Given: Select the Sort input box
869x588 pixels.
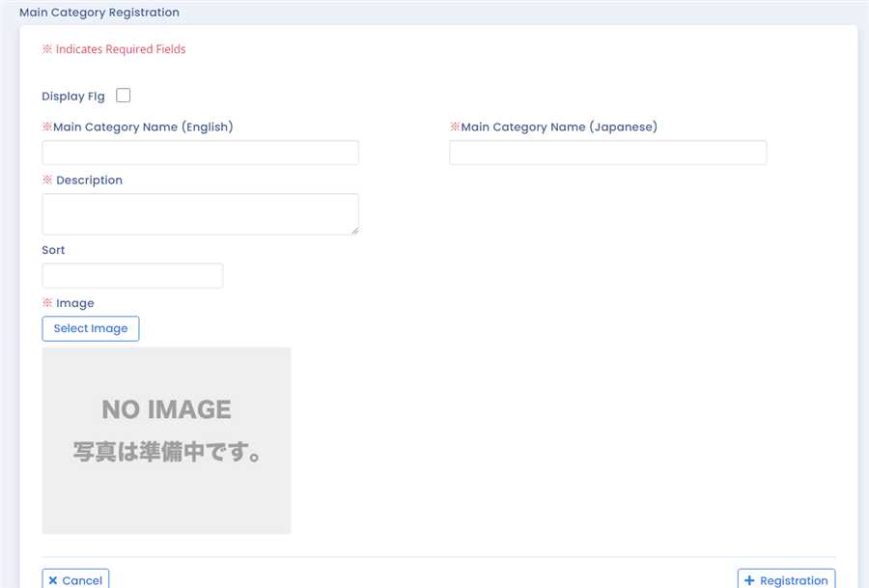Looking at the screenshot, I should [132, 275].
